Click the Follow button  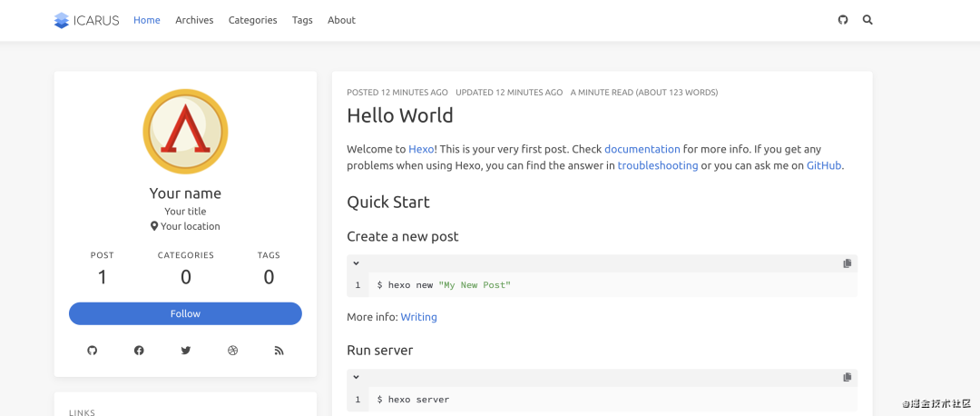point(186,313)
